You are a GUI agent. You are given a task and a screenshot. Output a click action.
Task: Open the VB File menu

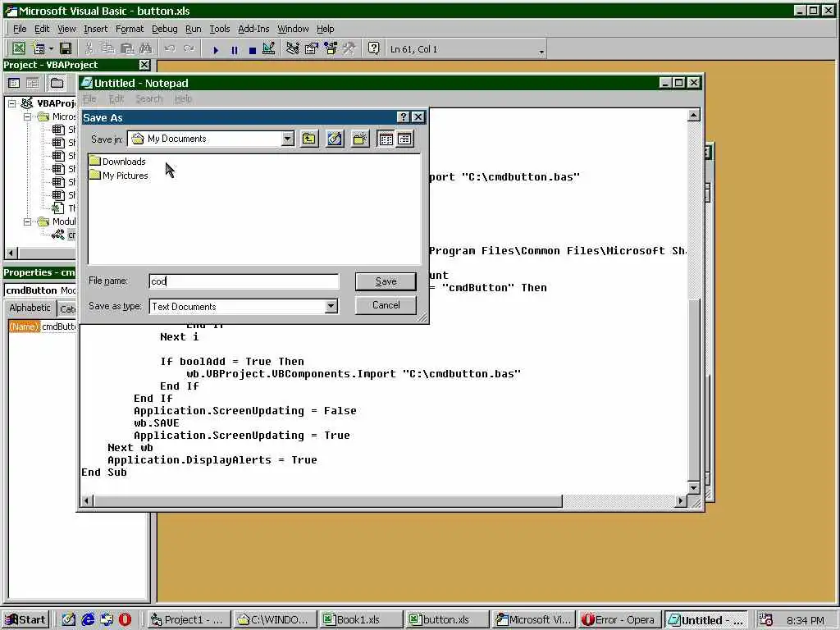click(20, 29)
